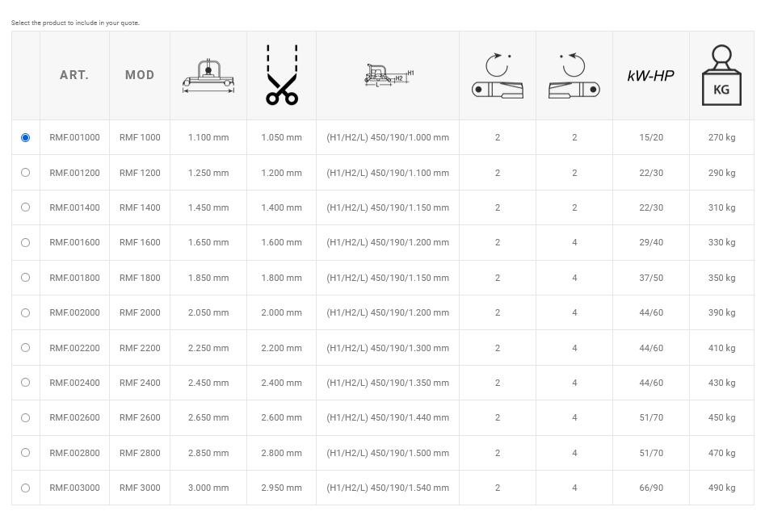Image resolution: width=765 pixels, height=532 pixels.
Task: Select the RMF.001200 radio button
Action: point(25,173)
